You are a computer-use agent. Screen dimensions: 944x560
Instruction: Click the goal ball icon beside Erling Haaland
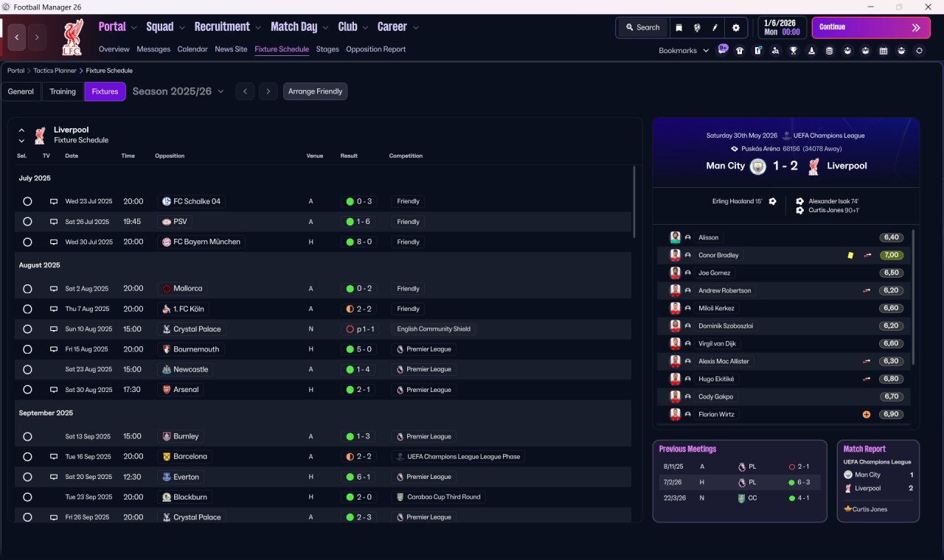coord(772,201)
